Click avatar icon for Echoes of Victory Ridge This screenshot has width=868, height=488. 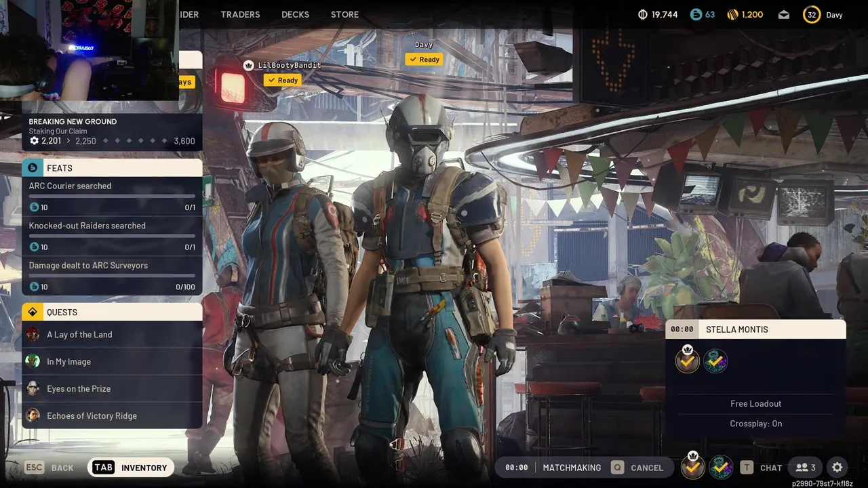pyautogui.click(x=33, y=415)
